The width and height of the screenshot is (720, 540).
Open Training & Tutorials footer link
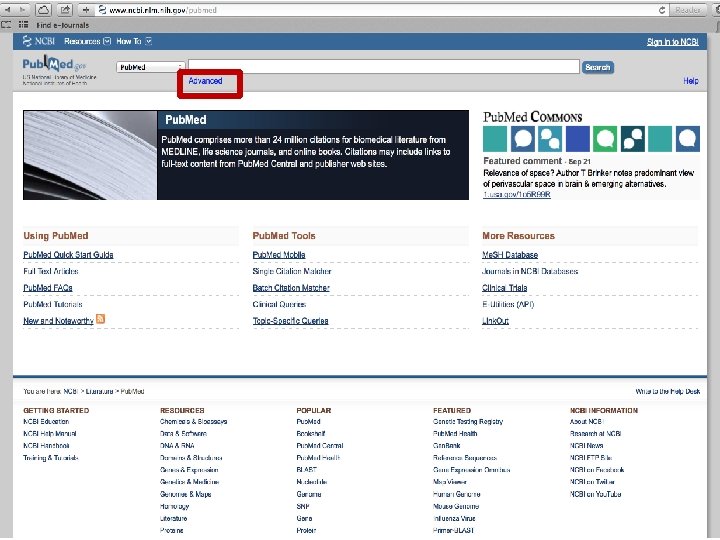(51, 457)
